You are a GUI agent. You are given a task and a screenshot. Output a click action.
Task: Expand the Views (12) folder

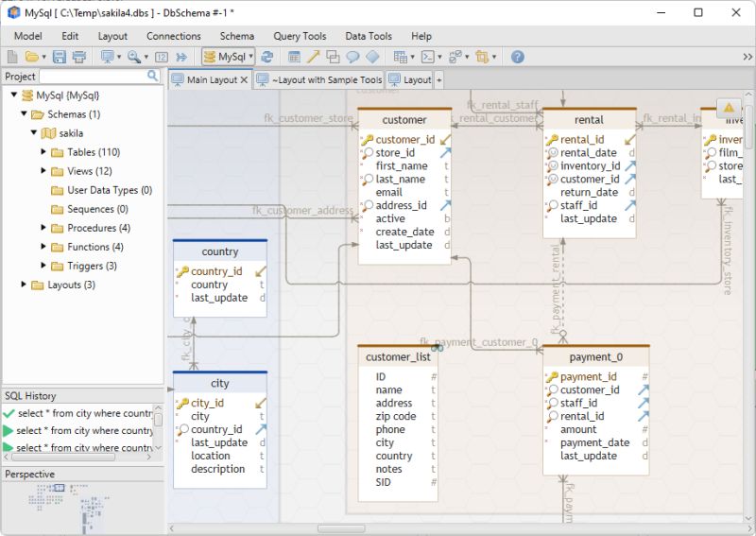click(43, 171)
